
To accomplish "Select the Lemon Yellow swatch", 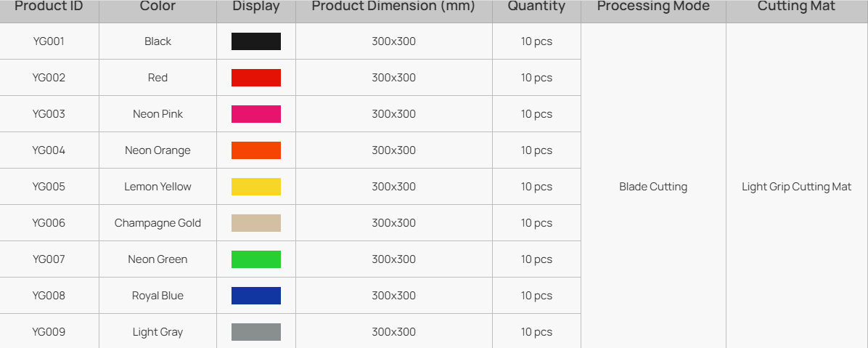I will click(x=255, y=187).
